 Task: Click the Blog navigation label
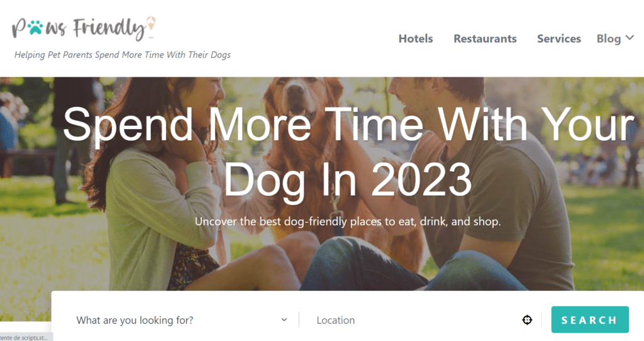(x=608, y=38)
